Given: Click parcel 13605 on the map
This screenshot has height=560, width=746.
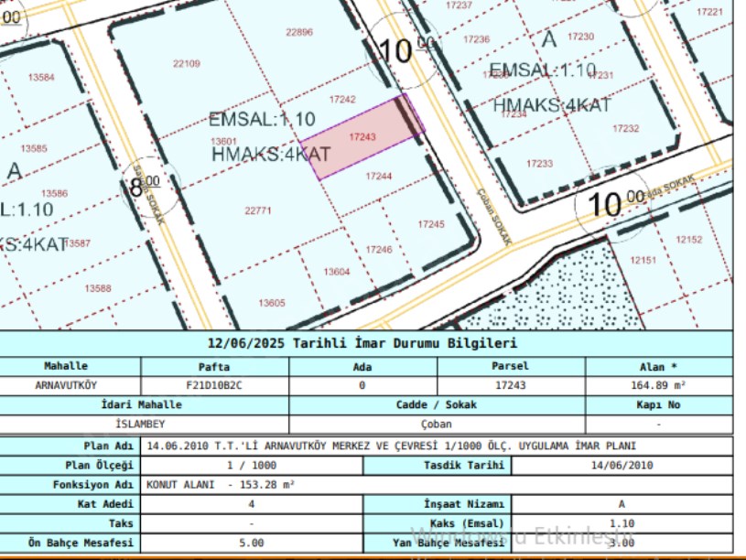Looking at the screenshot, I should pos(272,303).
